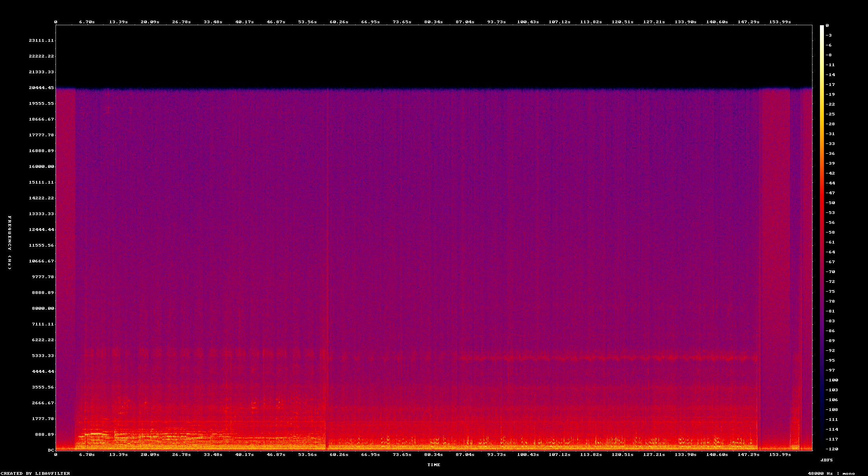Viewport: 868px width, 476px height.
Task: Click the 16000.00 frequency axis label
Action: 41,167
